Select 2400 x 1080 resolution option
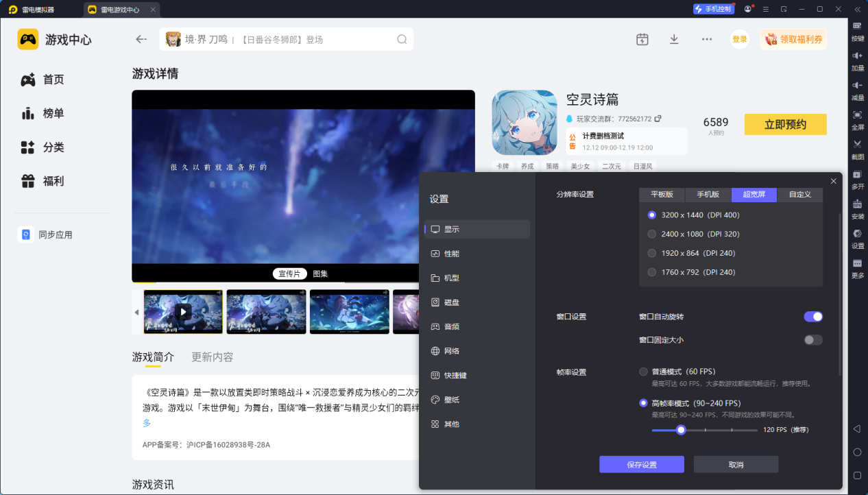The image size is (868, 495). point(652,234)
